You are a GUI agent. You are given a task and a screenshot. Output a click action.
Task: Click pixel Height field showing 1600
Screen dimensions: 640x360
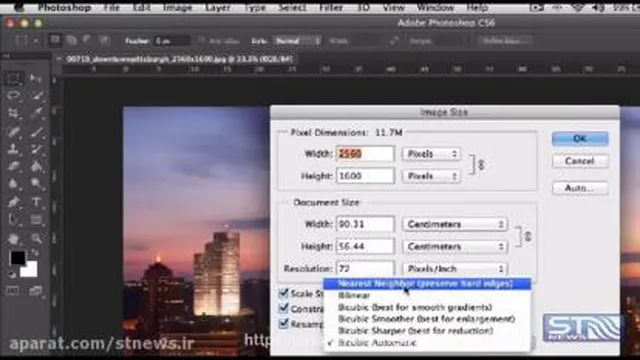(x=365, y=176)
